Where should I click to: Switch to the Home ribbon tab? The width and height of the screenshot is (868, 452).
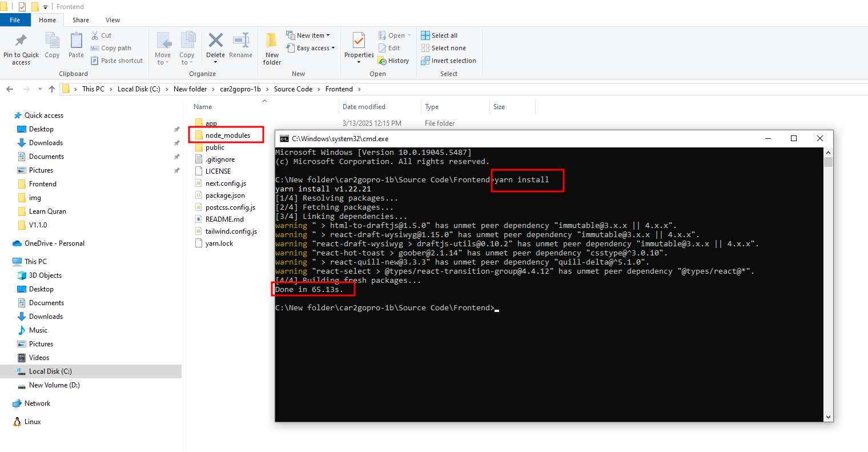(47, 20)
